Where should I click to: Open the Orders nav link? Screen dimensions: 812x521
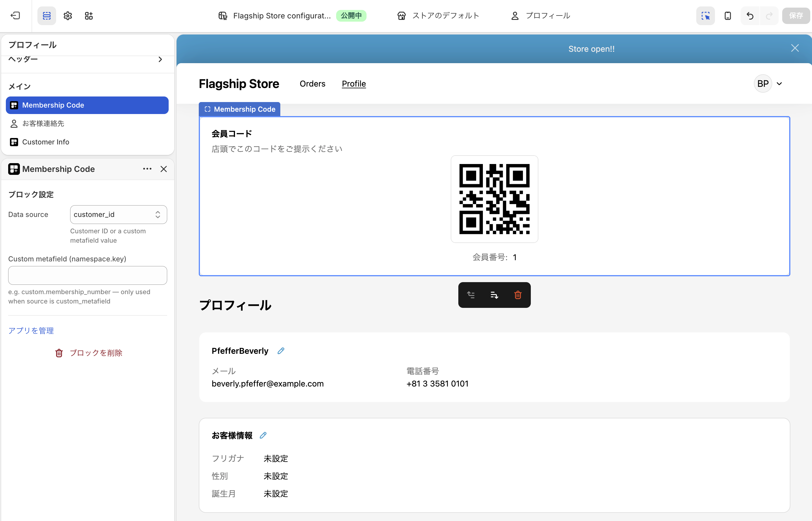tap(312, 84)
